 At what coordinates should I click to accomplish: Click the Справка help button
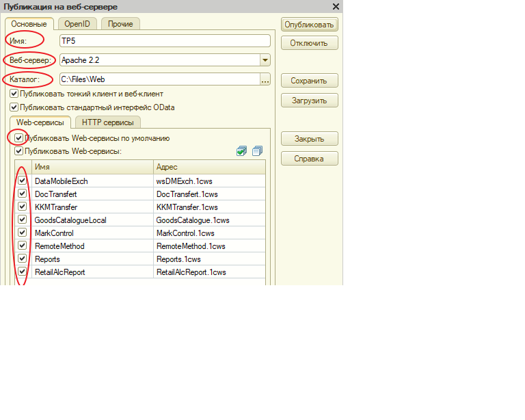coord(309,159)
